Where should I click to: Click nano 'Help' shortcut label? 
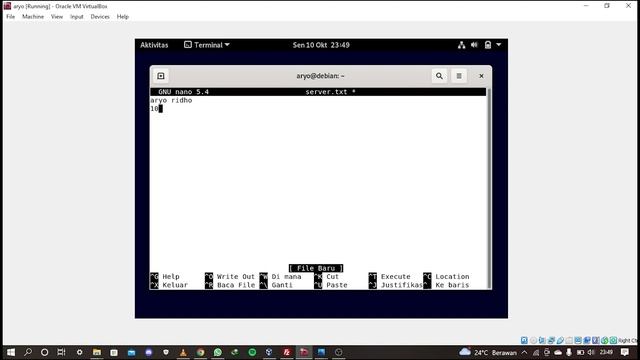(171, 277)
